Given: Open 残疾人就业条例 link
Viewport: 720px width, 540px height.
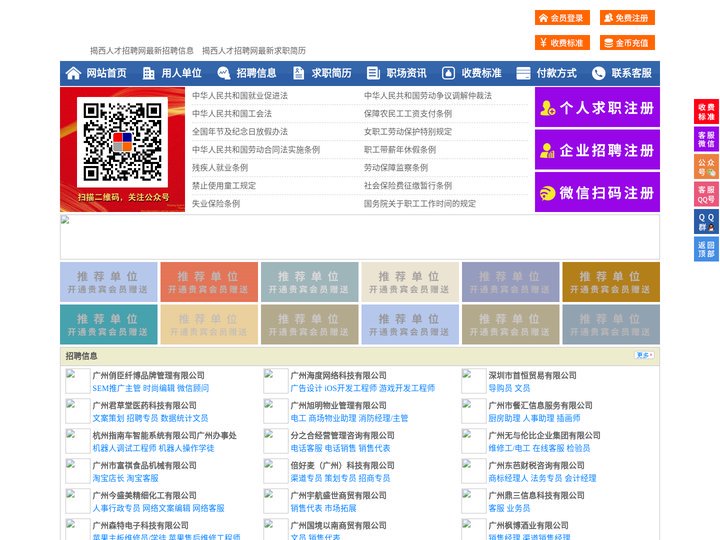Looking at the screenshot, I should 220,168.
